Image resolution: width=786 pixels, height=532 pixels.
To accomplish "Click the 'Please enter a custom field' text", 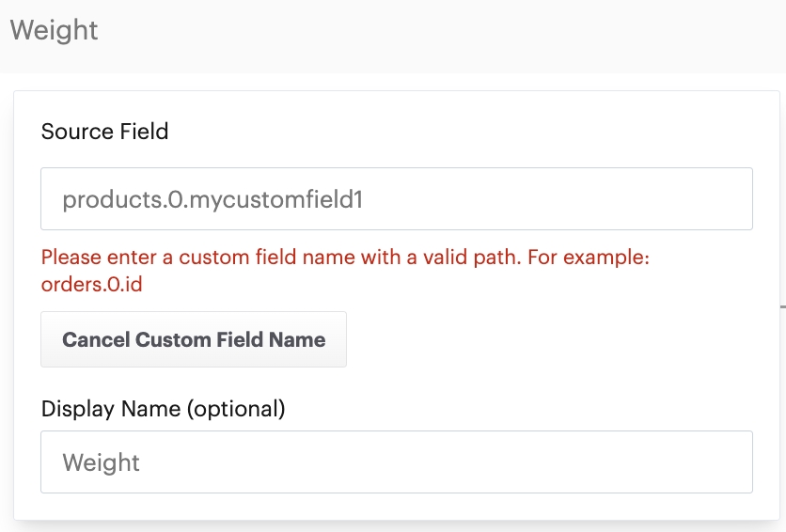I will click(155, 258).
